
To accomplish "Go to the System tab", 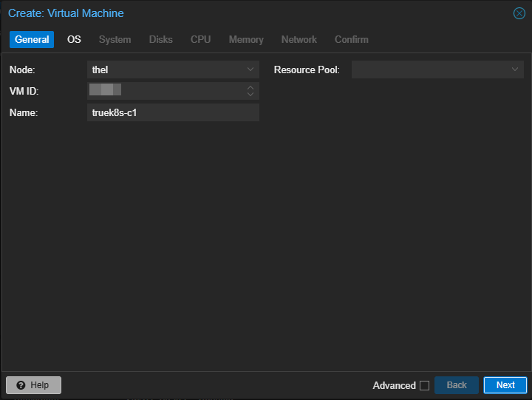I will (x=115, y=40).
